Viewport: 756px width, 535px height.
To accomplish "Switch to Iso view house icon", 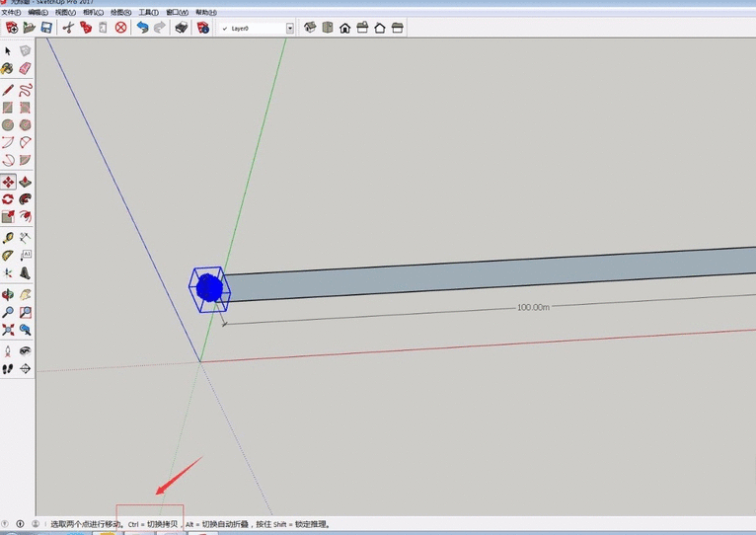I will [309, 28].
